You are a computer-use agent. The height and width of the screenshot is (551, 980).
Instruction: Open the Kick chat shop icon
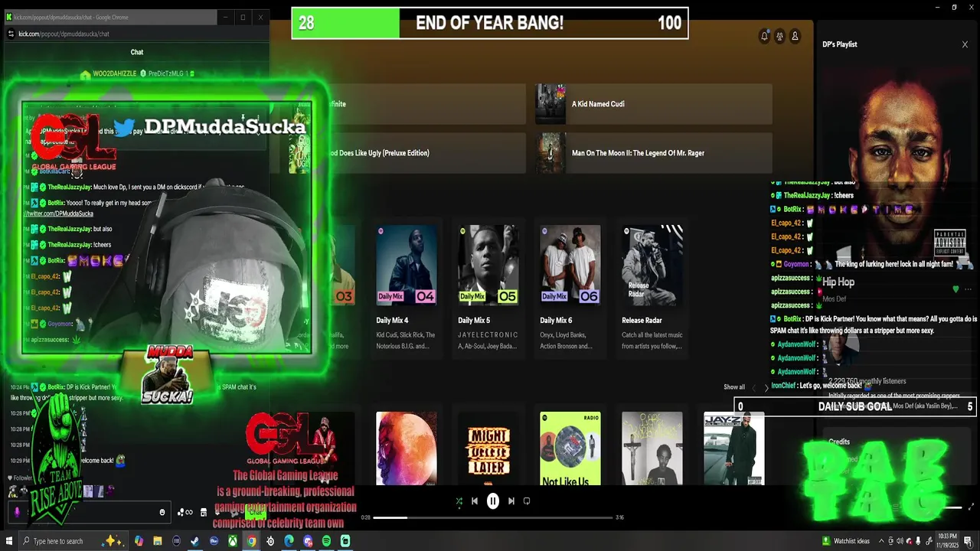click(x=203, y=512)
